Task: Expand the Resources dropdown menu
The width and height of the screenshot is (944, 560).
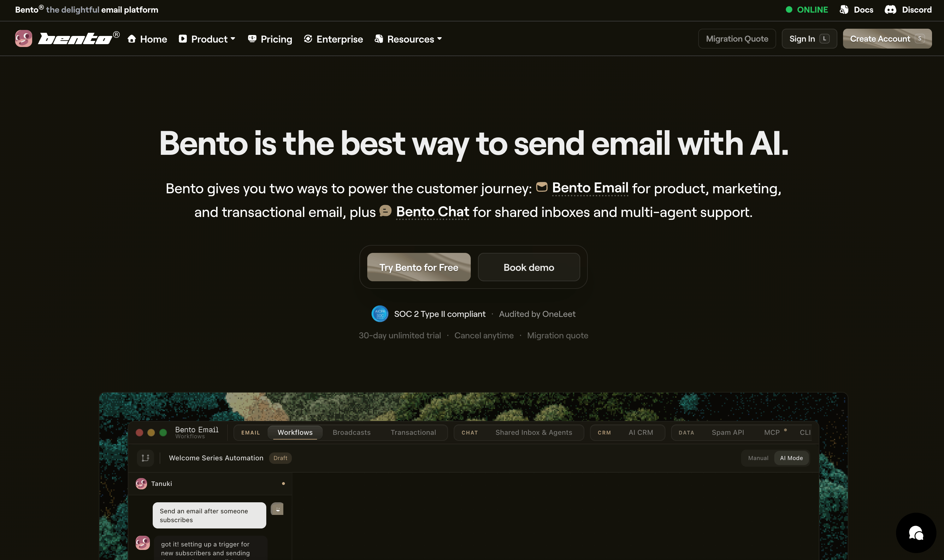Action: (x=408, y=39)
